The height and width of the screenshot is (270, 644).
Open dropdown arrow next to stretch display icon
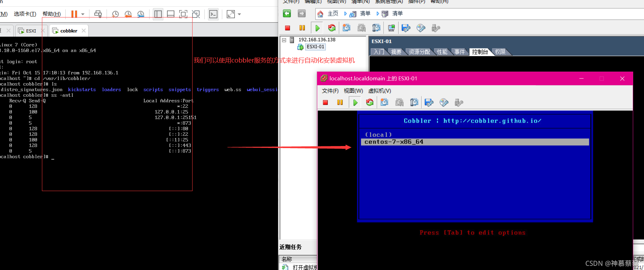(x=239, y=14)
